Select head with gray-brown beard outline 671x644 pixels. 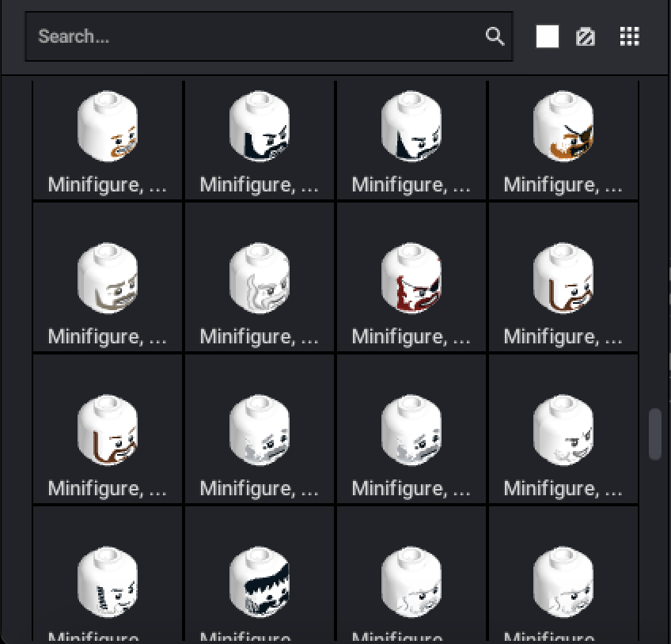pos(108,277)
